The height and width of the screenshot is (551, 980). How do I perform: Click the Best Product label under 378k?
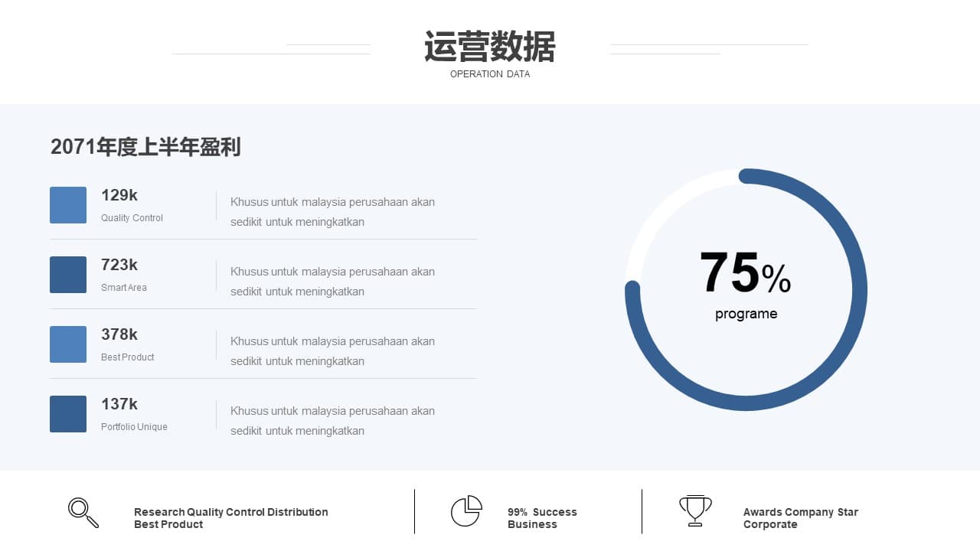pos(128,357)
